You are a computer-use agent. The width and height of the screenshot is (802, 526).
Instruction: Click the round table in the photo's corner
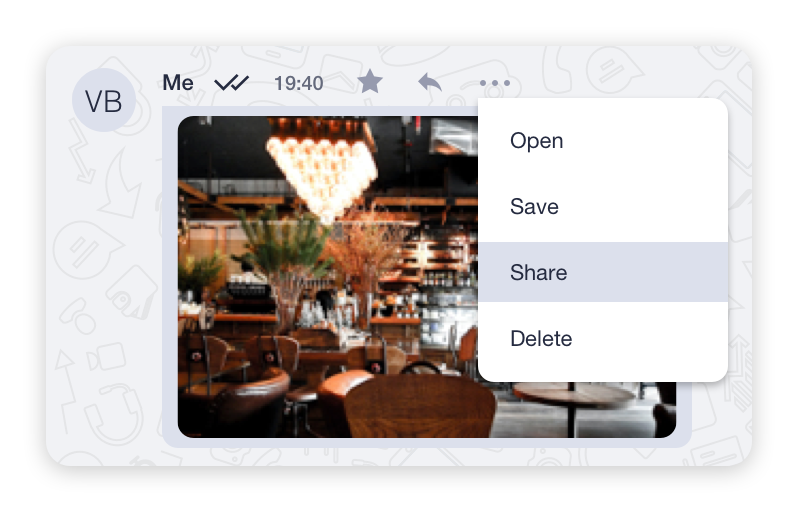tap(574, 397)
